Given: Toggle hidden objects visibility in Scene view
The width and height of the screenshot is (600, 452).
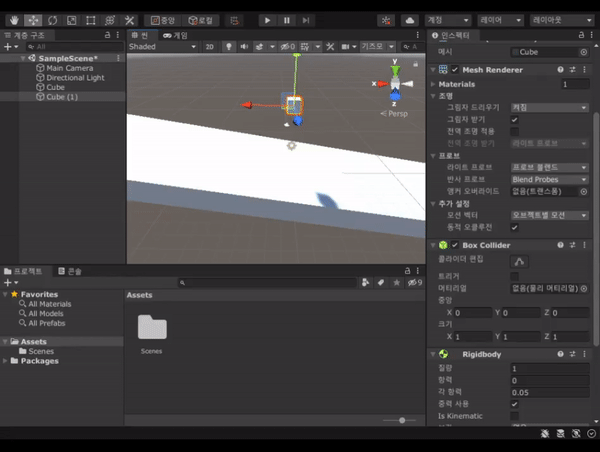Looking at the screenshot, I should click(288, 47).
